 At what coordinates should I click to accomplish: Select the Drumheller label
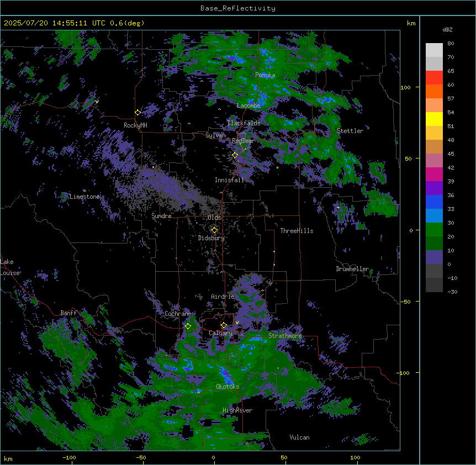coord(352,269)
